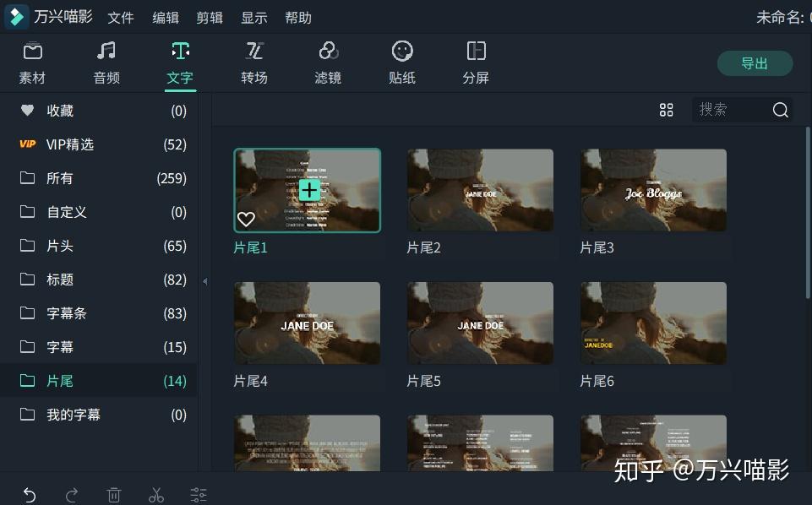Viewport: 812px width, 505px height.
Task: Favorite 片尾1 using its heart toggle
Action: pos(246,219)
